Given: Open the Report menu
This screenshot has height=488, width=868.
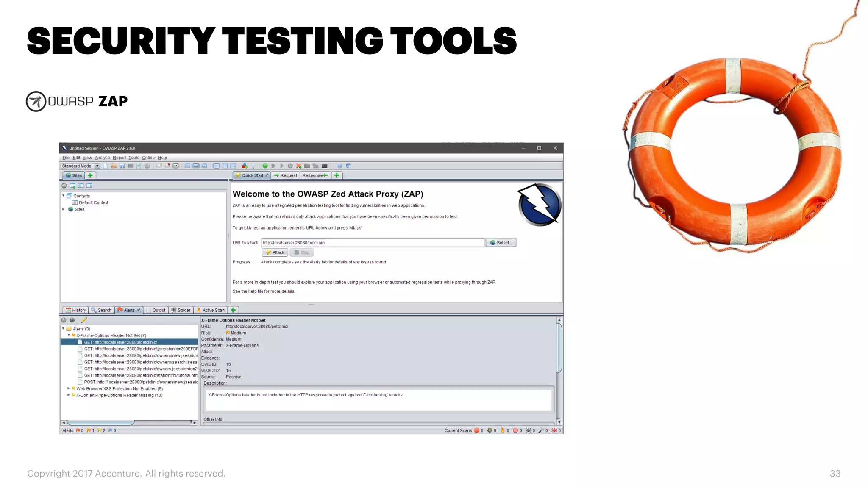Looking at the screenshot, I should point(119,158).
